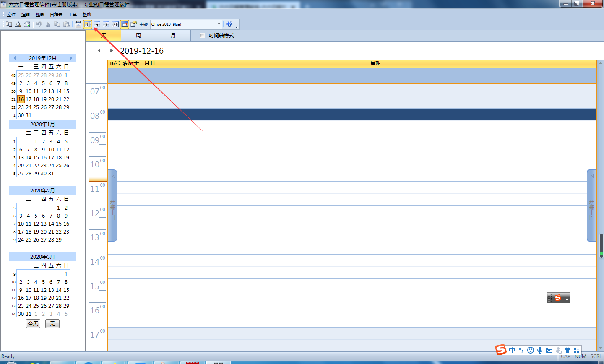The image size is (604, 364).
Task: Enable the 时间轴模式 checkbox
Action: pos(203,36)
